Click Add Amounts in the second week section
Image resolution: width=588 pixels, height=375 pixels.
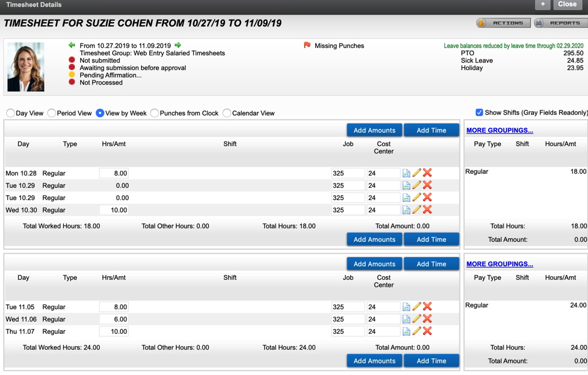(374, 263)
